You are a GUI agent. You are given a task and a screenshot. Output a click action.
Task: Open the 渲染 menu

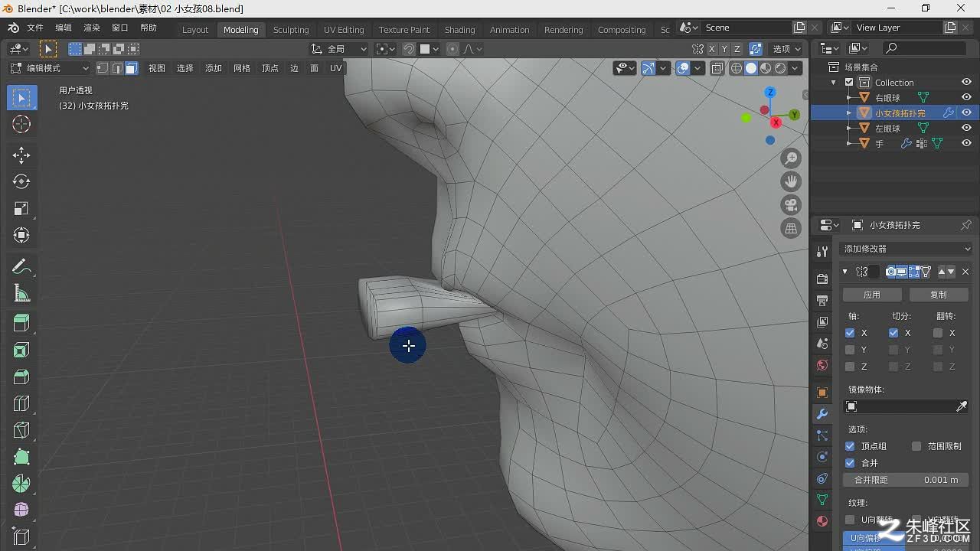click(92, 28)
